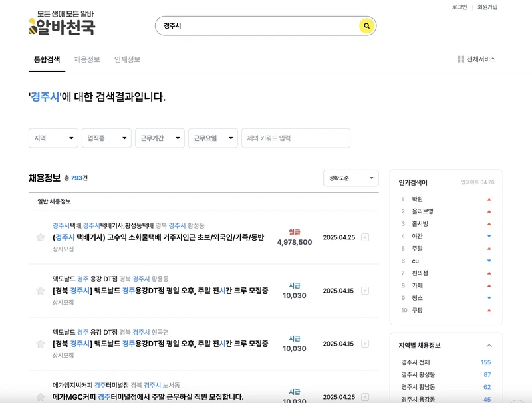Toggle the star on the 맥도날드 황성동 listing
This screenshot has width=532, height=403.
point(39,289)
